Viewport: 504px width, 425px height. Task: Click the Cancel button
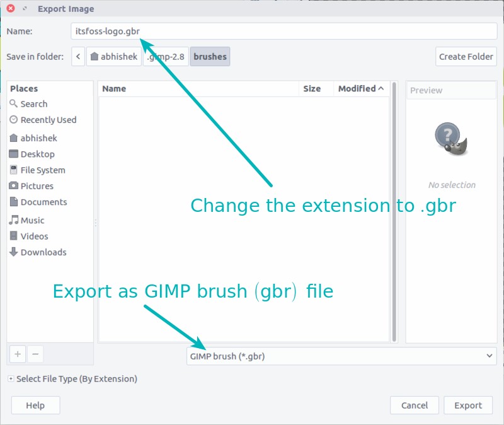[x=415, y=405]
